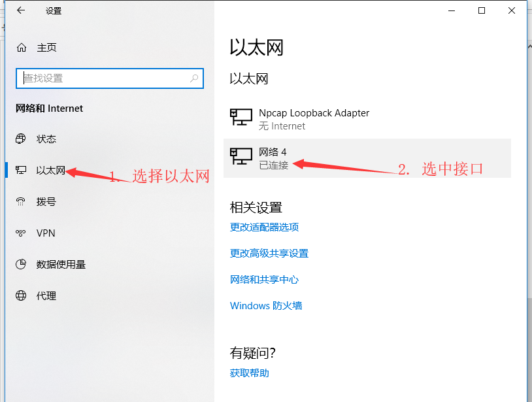
Task: Click the Status globe icon
Action: pyautogui.click(x=22, y=139)
